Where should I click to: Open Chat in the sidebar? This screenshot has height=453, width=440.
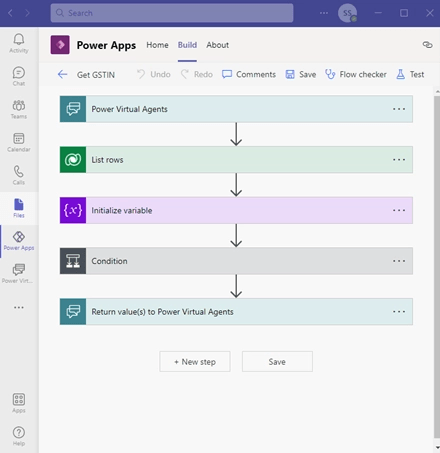(x=19, y=76)
